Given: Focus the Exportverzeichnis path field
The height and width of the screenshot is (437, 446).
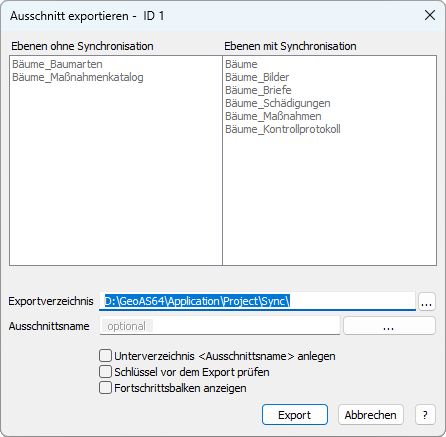Looking at the screenshot, I should (x=257, y=301).
